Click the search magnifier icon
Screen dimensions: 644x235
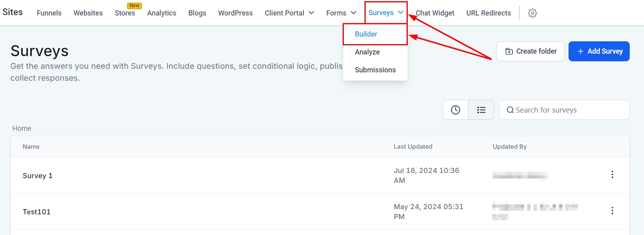tap(510, 110)
